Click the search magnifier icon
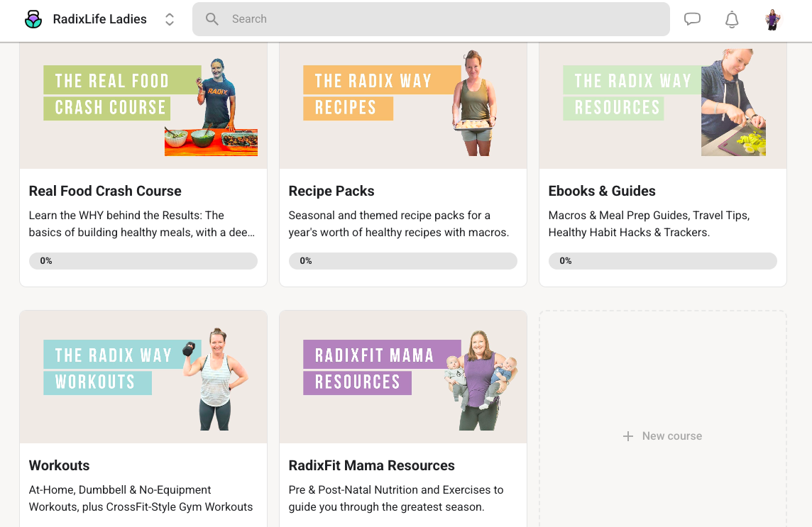 212,19
